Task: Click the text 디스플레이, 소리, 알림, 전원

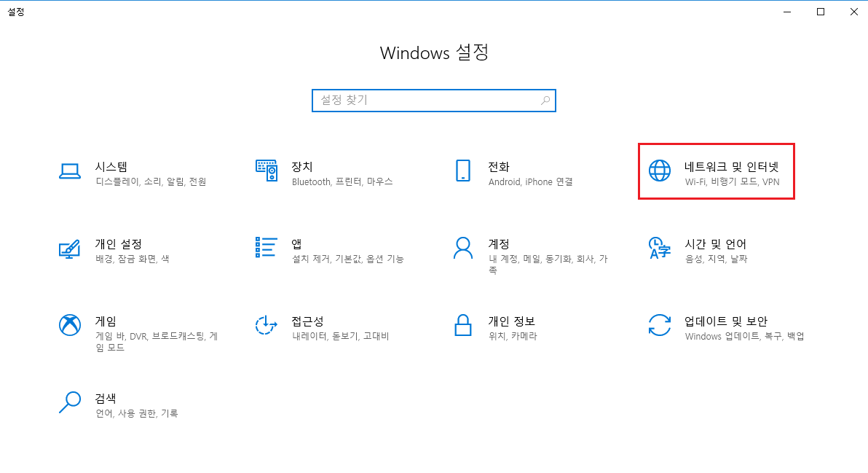Action: click(151, 181)
